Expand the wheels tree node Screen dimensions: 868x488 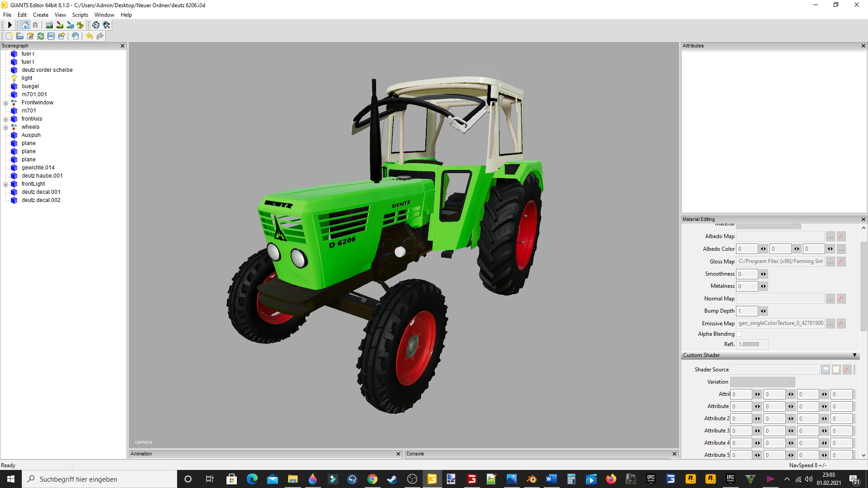(5, 127)
